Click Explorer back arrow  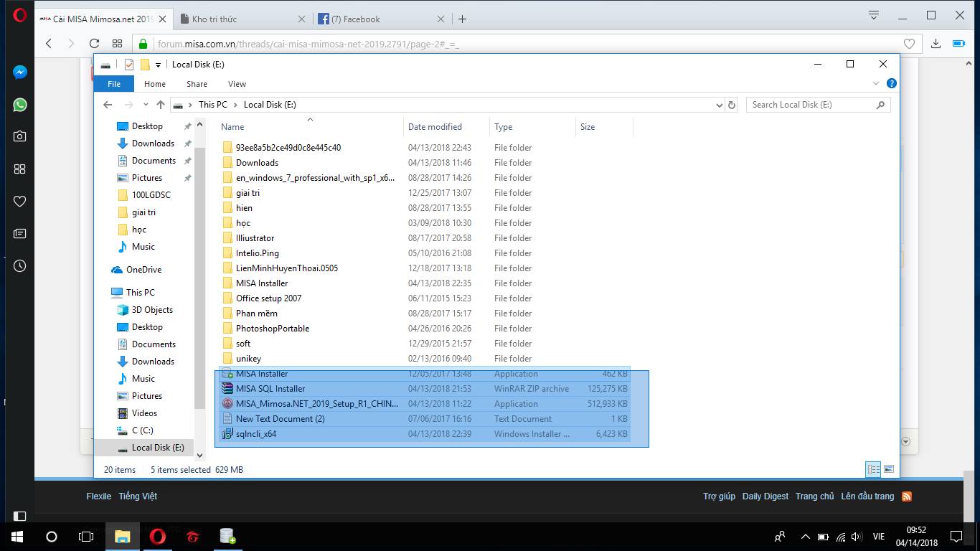tap(108, 105)
